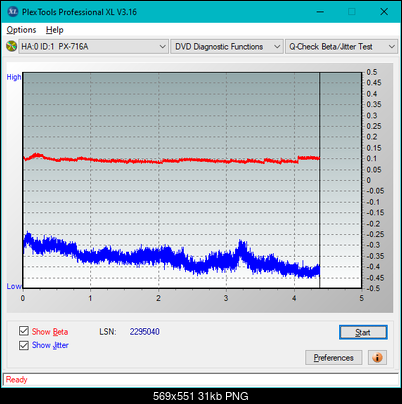Toggle the Show Jitter checkbox

pos(24,345)
